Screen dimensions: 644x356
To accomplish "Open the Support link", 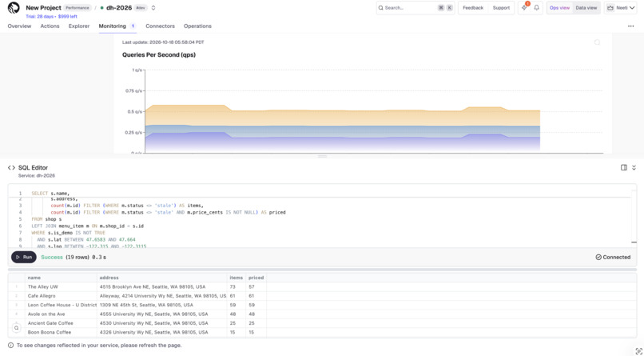I will pos(501,8).
